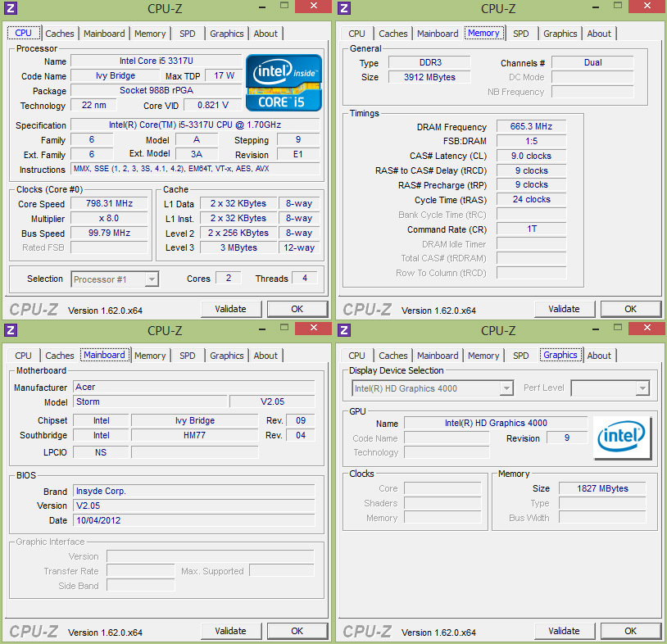Click the Z title bar icon of the CPU window

[x=9, y=8]
